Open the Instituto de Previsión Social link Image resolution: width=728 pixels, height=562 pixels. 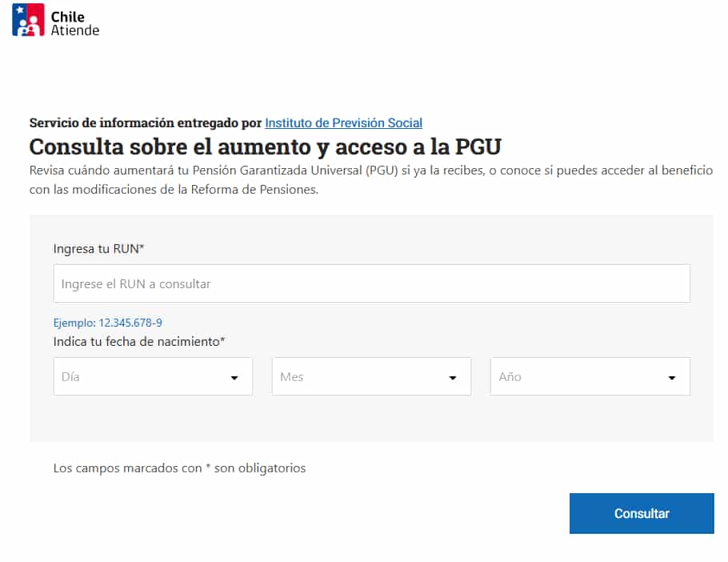(x=343, y=122)
